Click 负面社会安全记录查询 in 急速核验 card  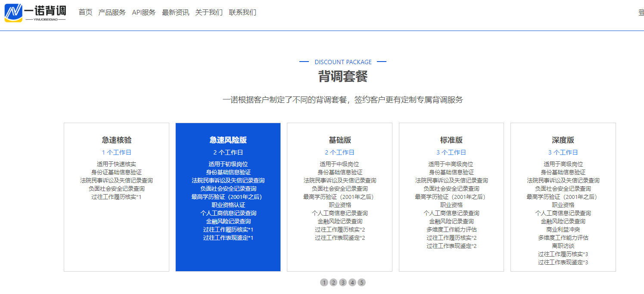(x=117, y=189)
